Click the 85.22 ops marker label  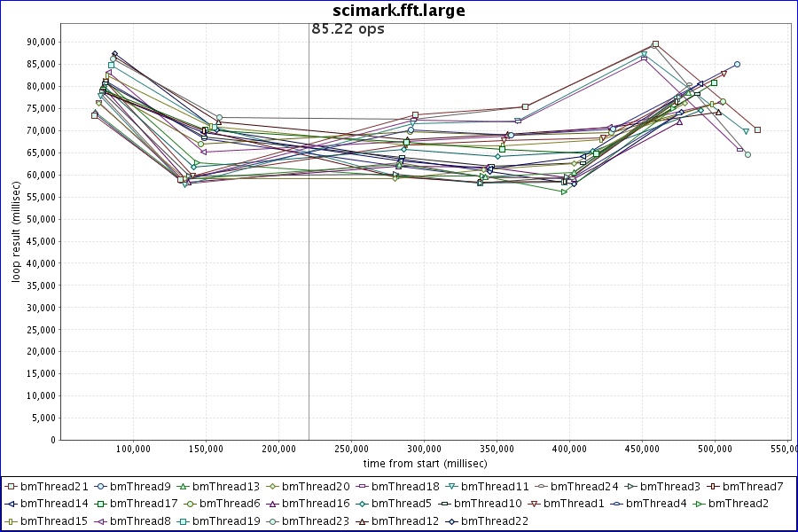click(x=348, y=28)
